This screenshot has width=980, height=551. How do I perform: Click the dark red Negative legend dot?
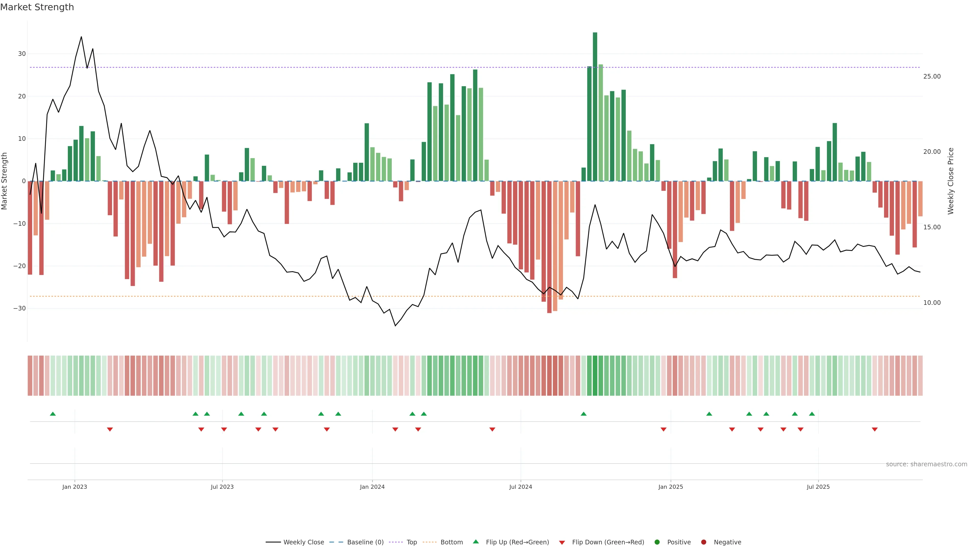703,542
